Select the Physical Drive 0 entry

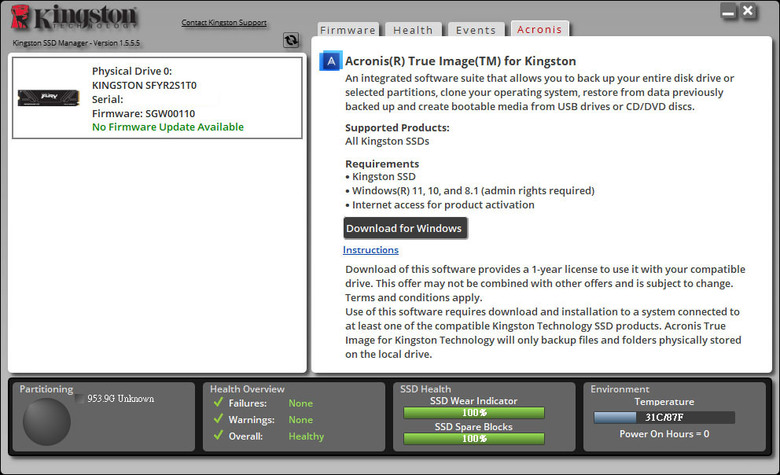coord(157,98)
